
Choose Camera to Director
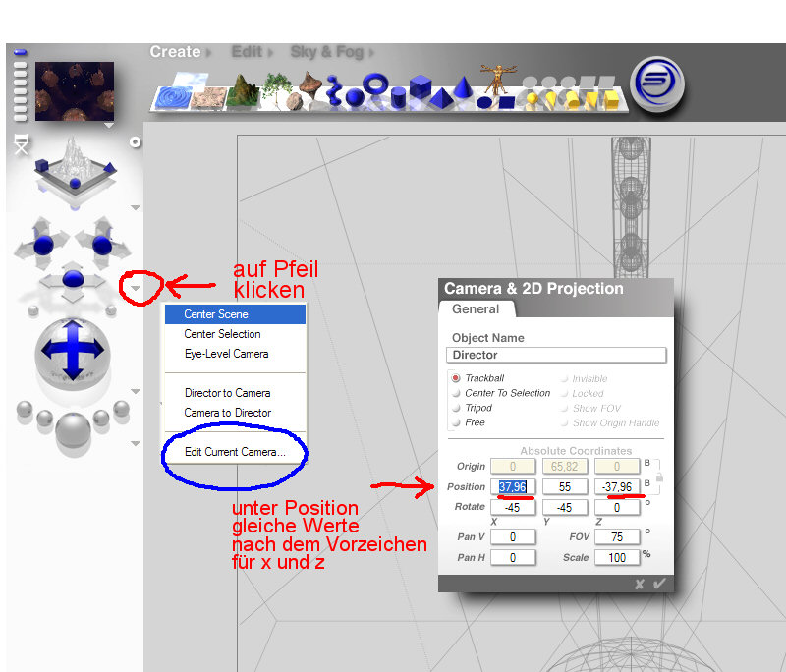click(x=235, y=413)
